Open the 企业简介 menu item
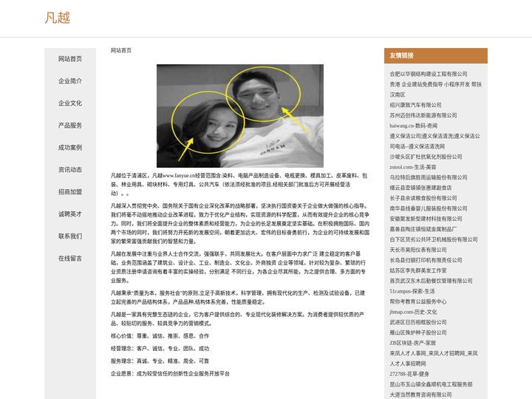Viewport: 532px width, 399px height. pyautogui.click(x=70, y=81)
